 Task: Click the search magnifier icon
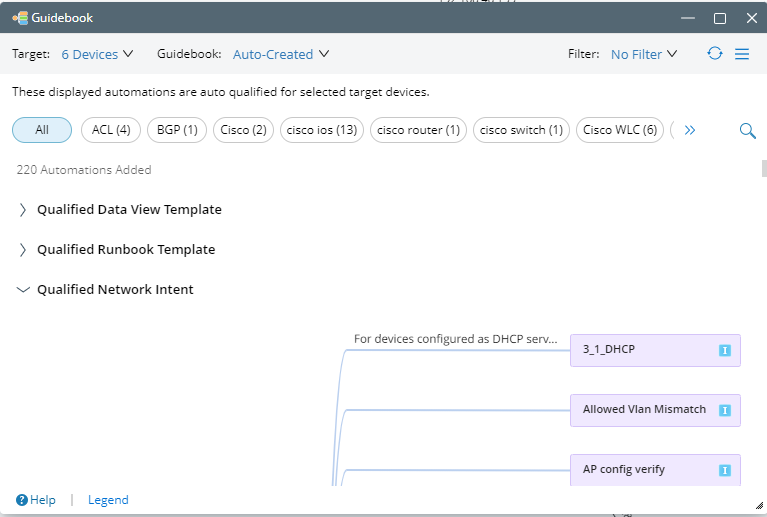tap(747, 130)
